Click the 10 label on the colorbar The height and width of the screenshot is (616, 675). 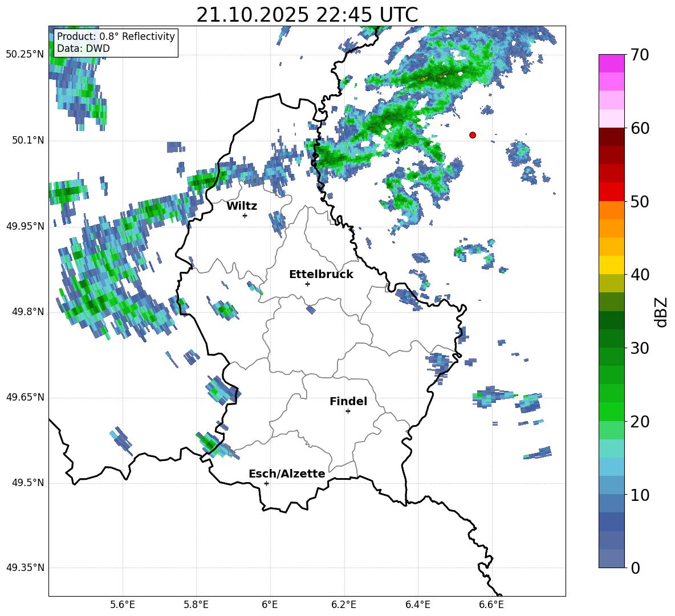[639, 495]
